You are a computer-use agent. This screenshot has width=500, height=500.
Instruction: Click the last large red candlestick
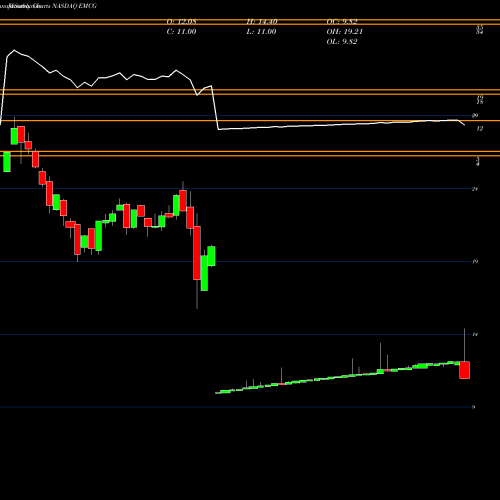(464, 370)
